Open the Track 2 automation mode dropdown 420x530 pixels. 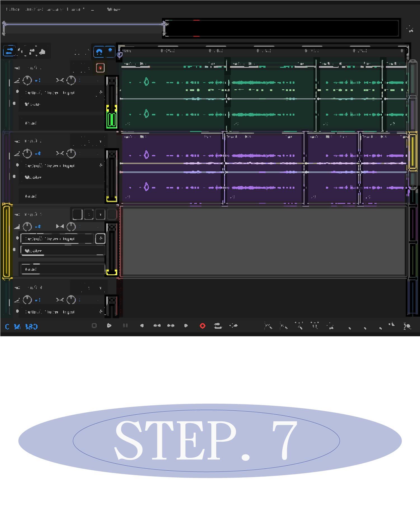63,196
